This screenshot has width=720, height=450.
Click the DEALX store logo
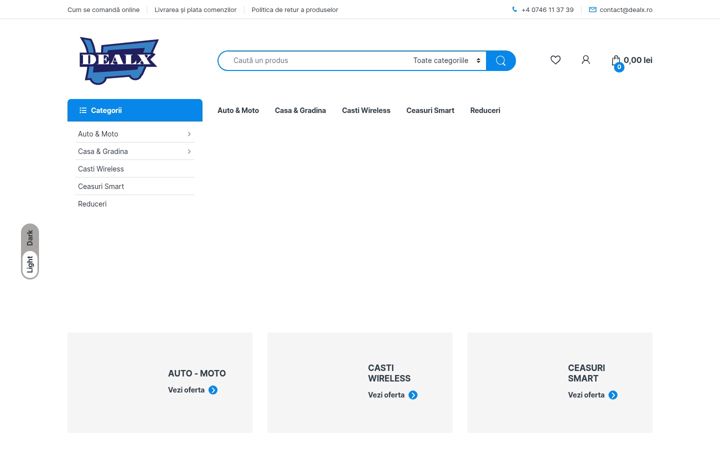(x=119, y=61)
